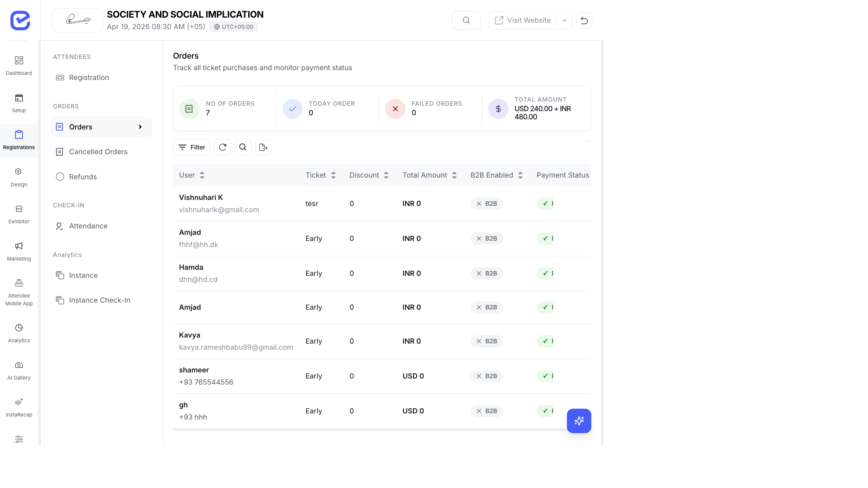Sort the table by Total Amount
Viewport: 868px width, 488px height.
point(455,175)
